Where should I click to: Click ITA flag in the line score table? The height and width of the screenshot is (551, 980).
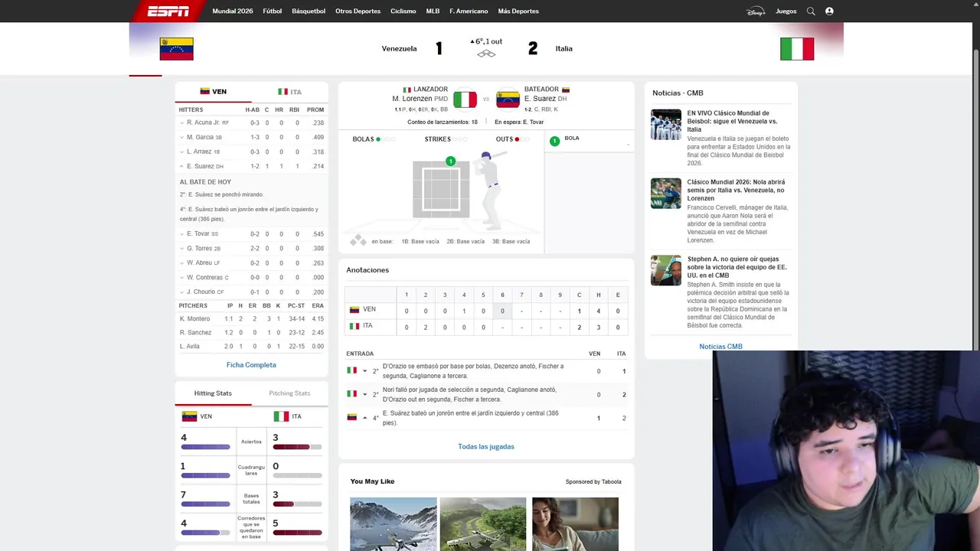[354, 326]
